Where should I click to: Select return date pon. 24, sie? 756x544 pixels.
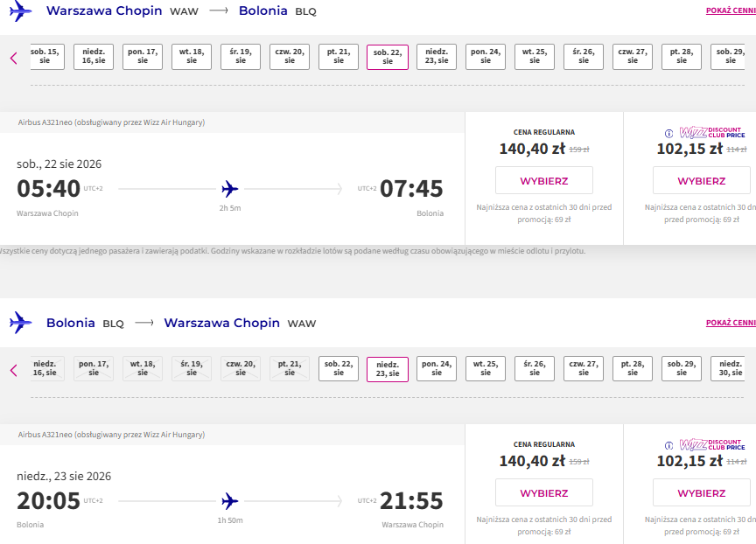437,369
